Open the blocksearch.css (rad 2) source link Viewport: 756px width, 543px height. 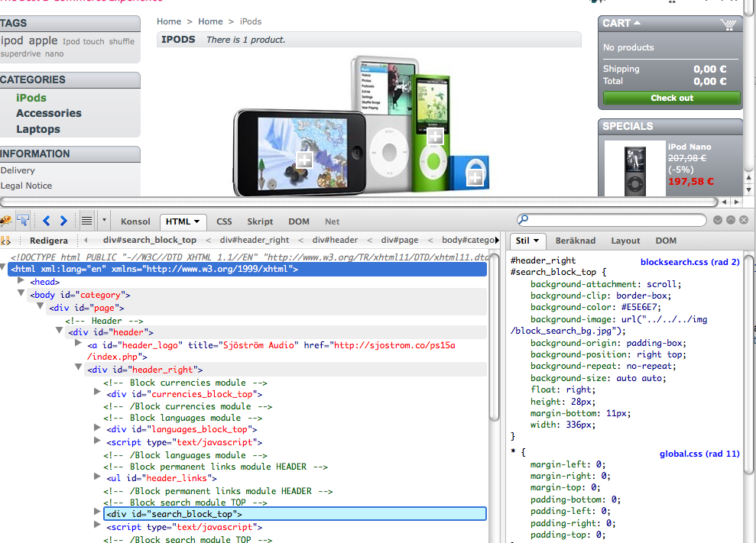point(689,262)
